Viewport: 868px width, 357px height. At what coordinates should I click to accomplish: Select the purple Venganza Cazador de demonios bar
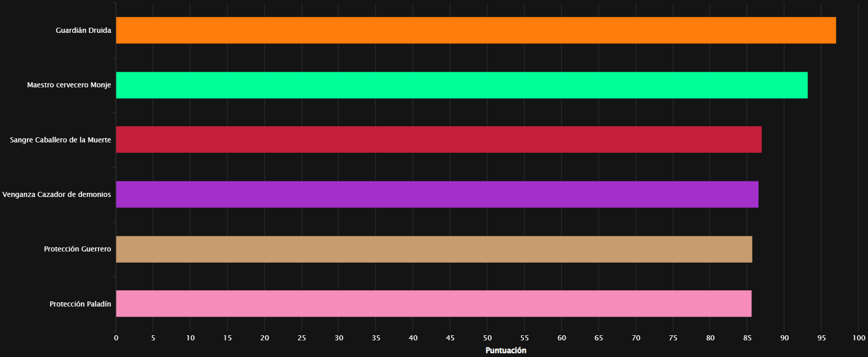(437, 194)
